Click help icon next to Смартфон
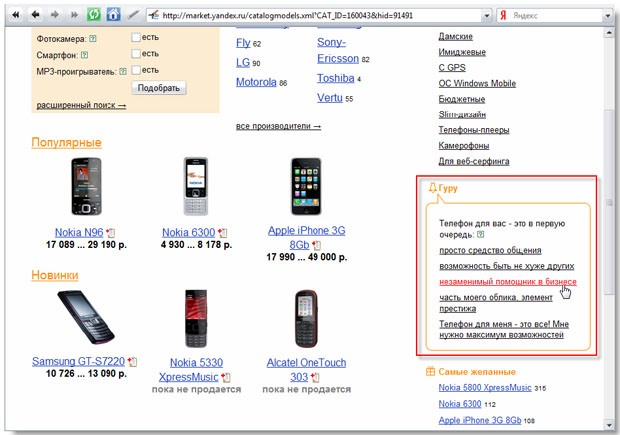 point(84,55)
